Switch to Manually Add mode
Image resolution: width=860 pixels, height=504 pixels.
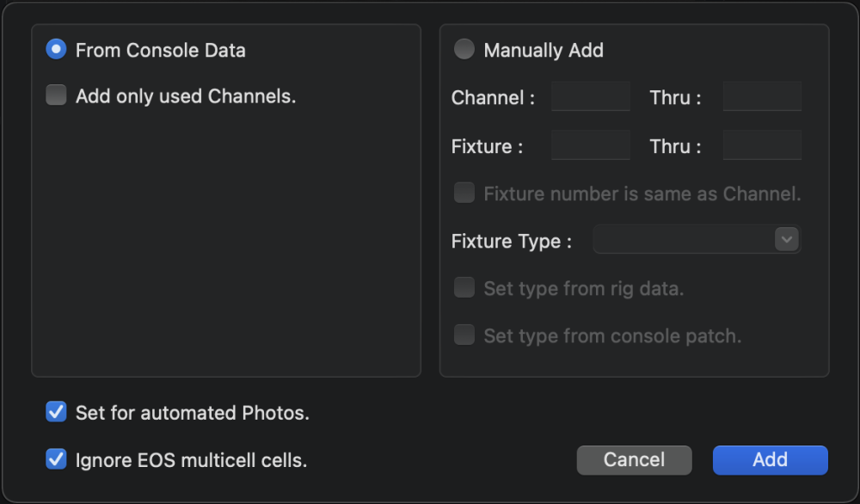464,49
